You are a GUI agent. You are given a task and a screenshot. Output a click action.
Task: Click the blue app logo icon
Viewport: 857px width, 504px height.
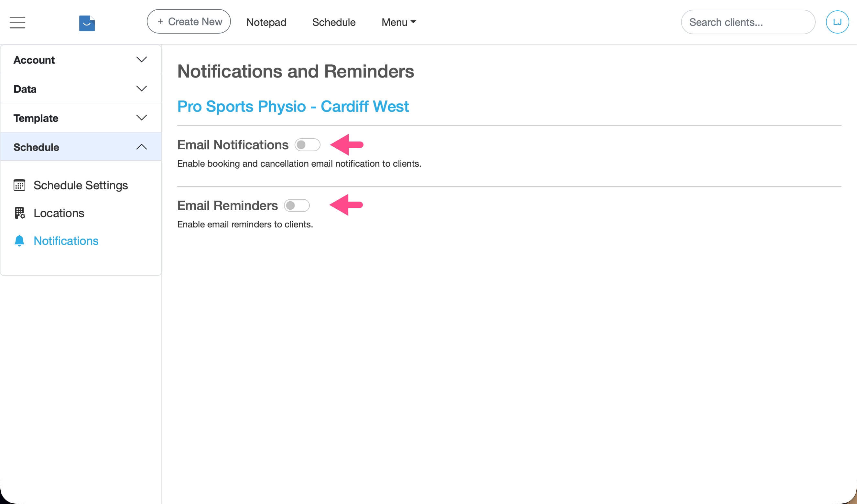pos(87,23)
